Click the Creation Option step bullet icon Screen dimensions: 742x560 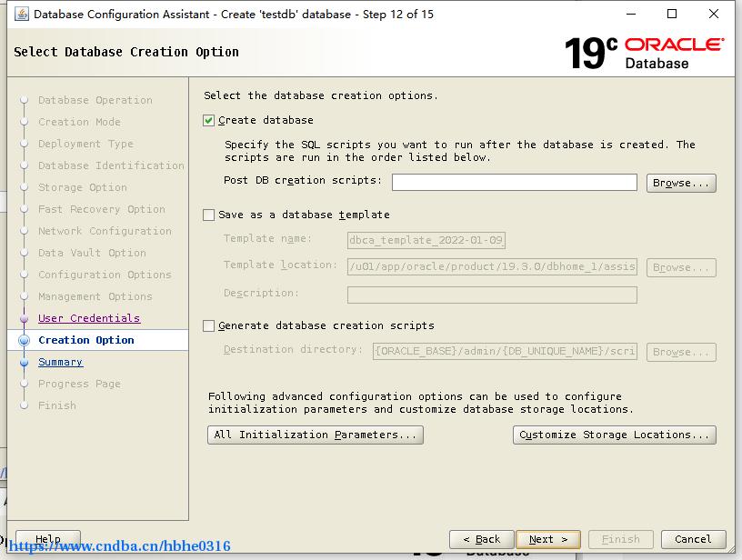pos(25,340)
